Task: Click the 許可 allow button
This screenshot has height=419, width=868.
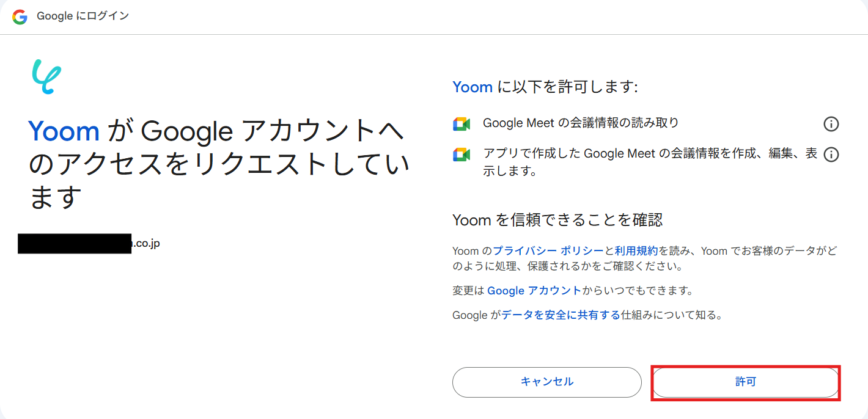Action: pos(746,382)
